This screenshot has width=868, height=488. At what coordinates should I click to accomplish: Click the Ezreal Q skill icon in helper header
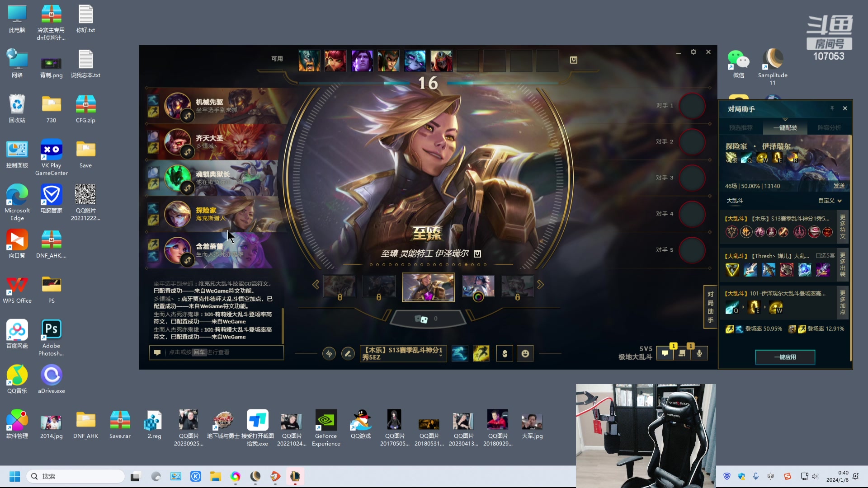pos(746,158)
